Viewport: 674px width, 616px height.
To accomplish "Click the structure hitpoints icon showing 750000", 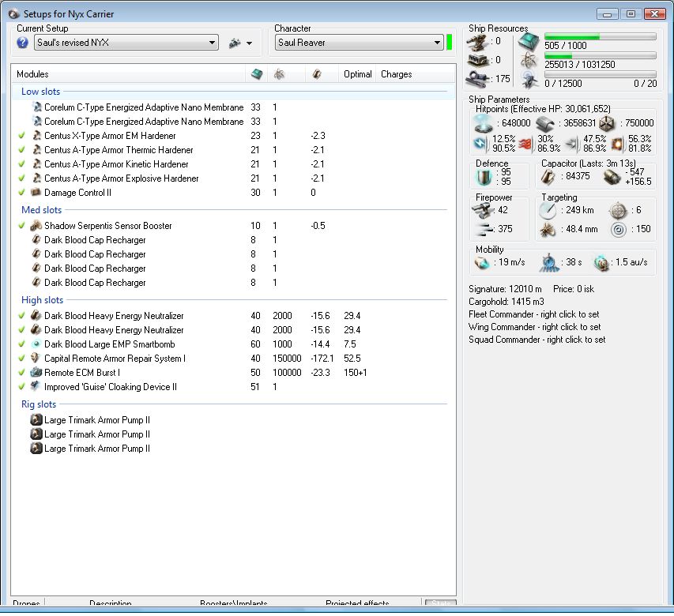I will tap(607, 124).
